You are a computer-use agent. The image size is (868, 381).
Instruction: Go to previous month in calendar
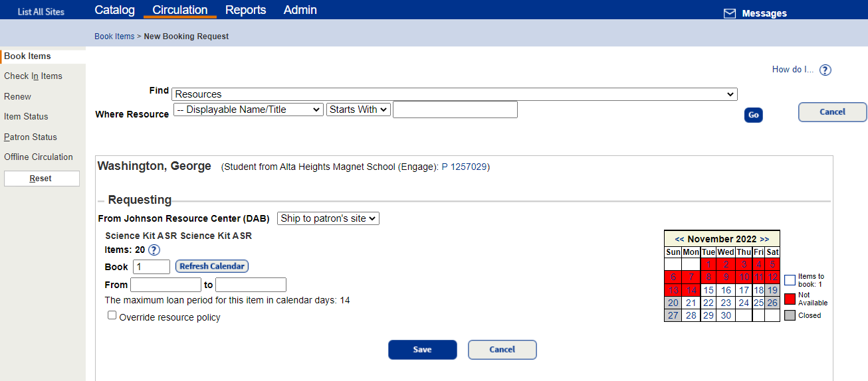point(680,239)
